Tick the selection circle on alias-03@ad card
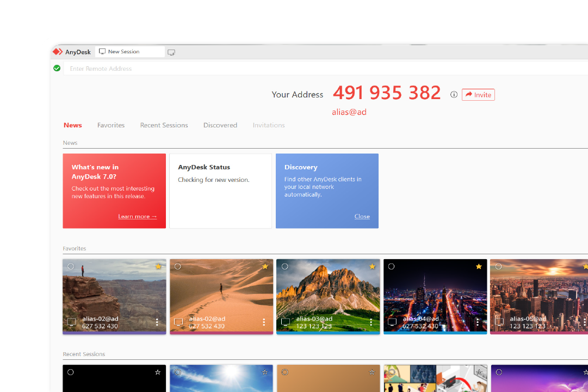588x392 pixels. [x=285, y=267]
